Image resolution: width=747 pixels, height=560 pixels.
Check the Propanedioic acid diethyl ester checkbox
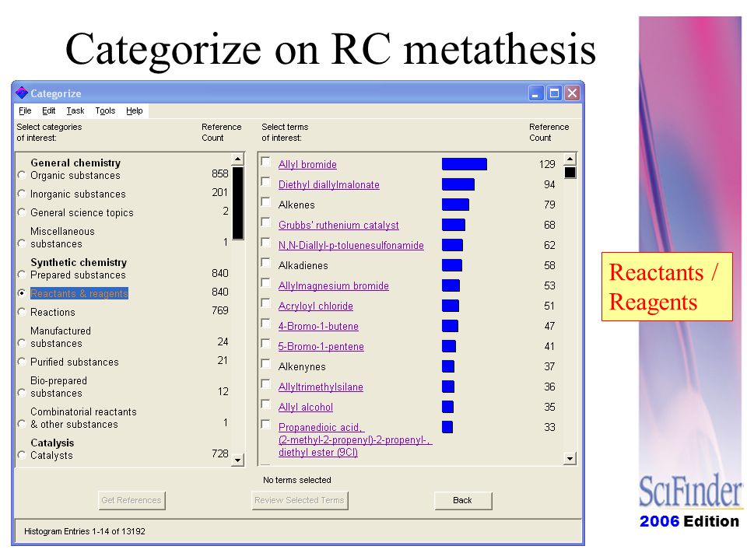tap(266, 425)
